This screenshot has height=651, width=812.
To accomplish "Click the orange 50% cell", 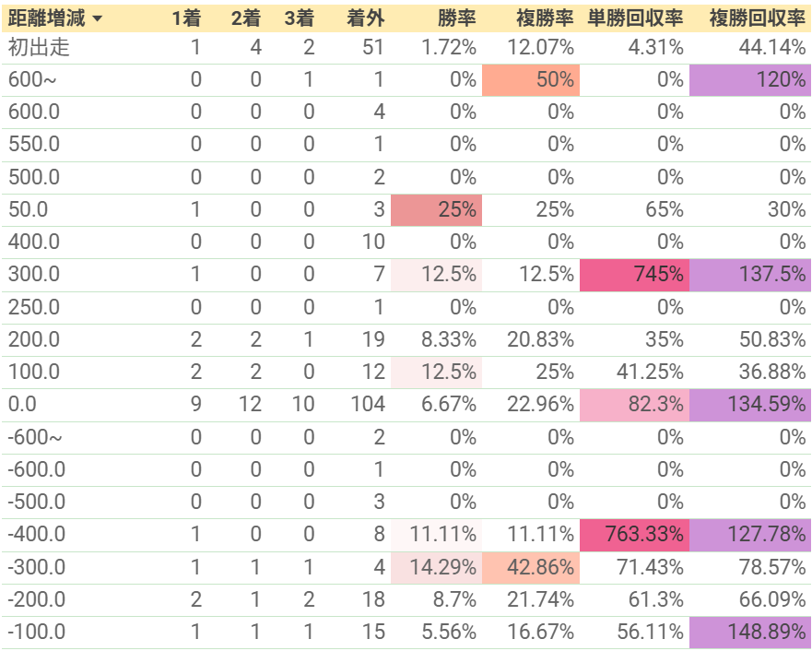I will [531, 80].
